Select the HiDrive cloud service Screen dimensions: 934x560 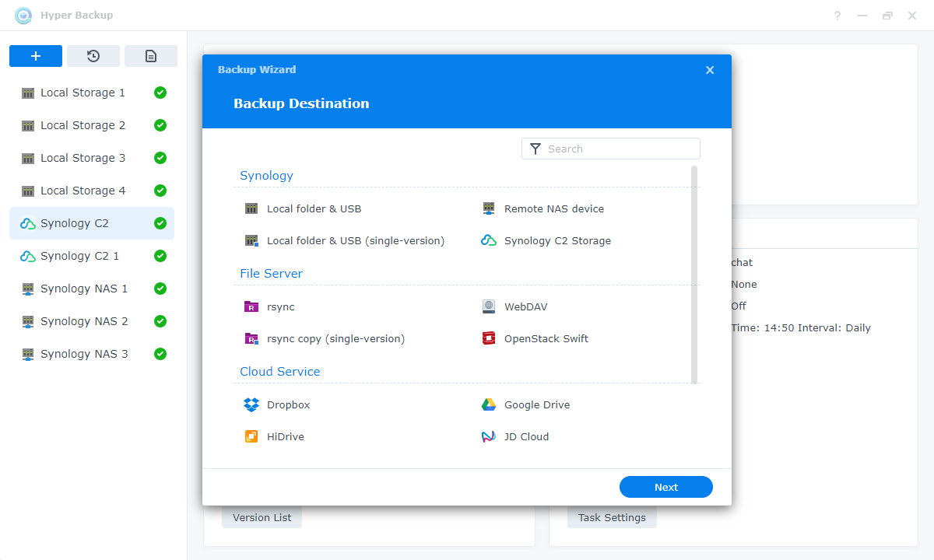click(284, 436)
